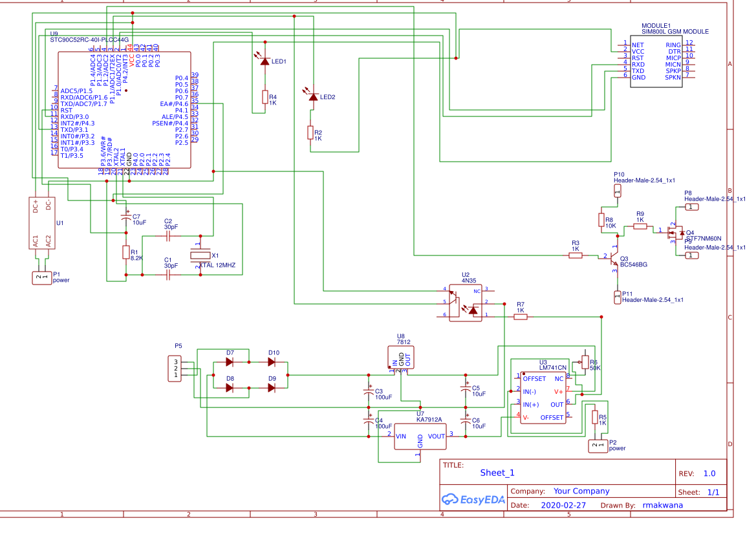Viewport: 756px width, 538px height.
Task: Select the U9 STC90C52RC microcontroller body
Action: tap(124, 110)
